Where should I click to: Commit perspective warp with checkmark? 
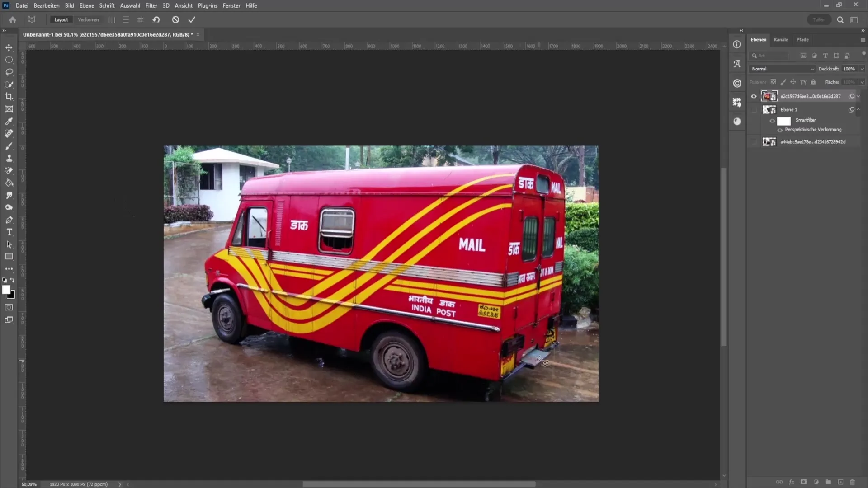[x=192, y=20]
